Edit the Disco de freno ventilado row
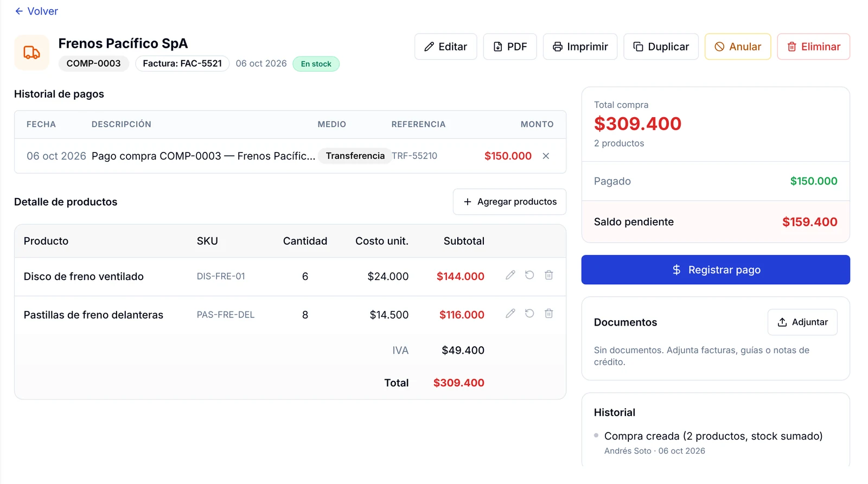This screenshot has height=484, width=868. (510, 275)
